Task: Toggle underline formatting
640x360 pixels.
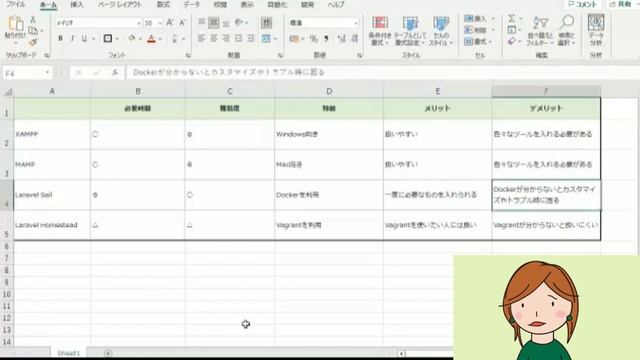Action: point(84,39)
